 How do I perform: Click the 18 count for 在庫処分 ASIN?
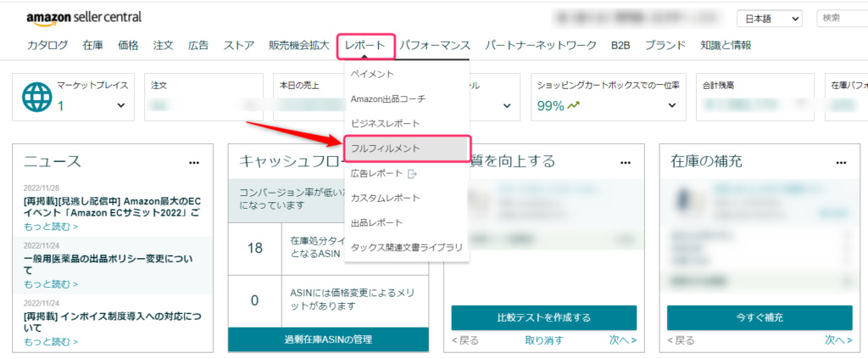[254, 248]
